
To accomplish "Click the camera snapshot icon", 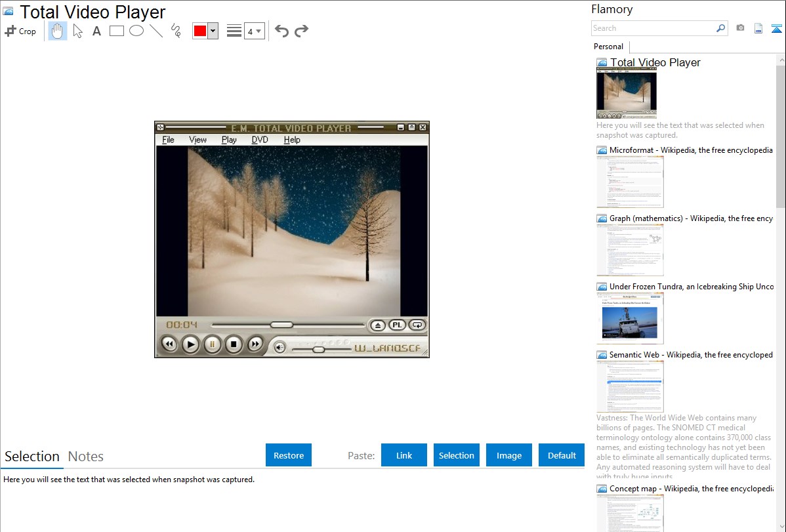I will click(x=740, y=28).
